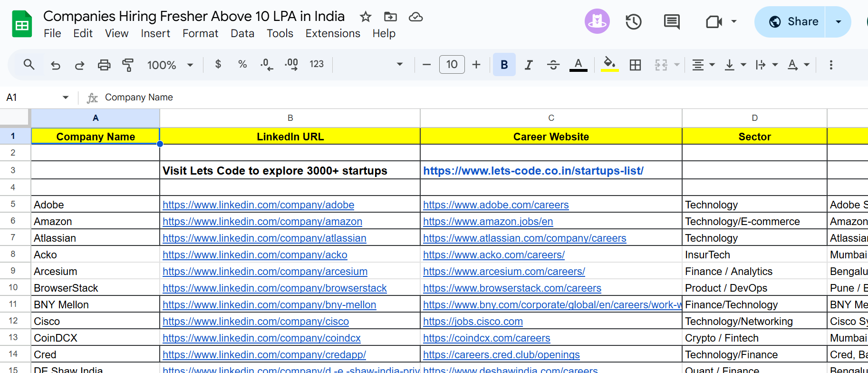The width and height of the screenshot is (868, 373).
Task: Expand the font family dropdown
Action: point(400,64)
